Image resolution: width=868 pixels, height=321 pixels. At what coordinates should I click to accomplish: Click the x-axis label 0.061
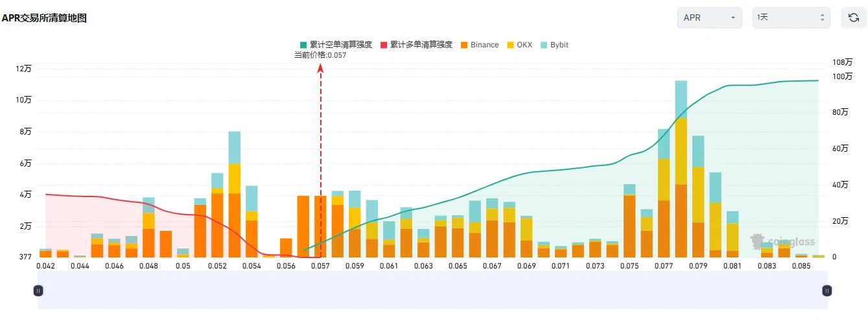point(389,266)
